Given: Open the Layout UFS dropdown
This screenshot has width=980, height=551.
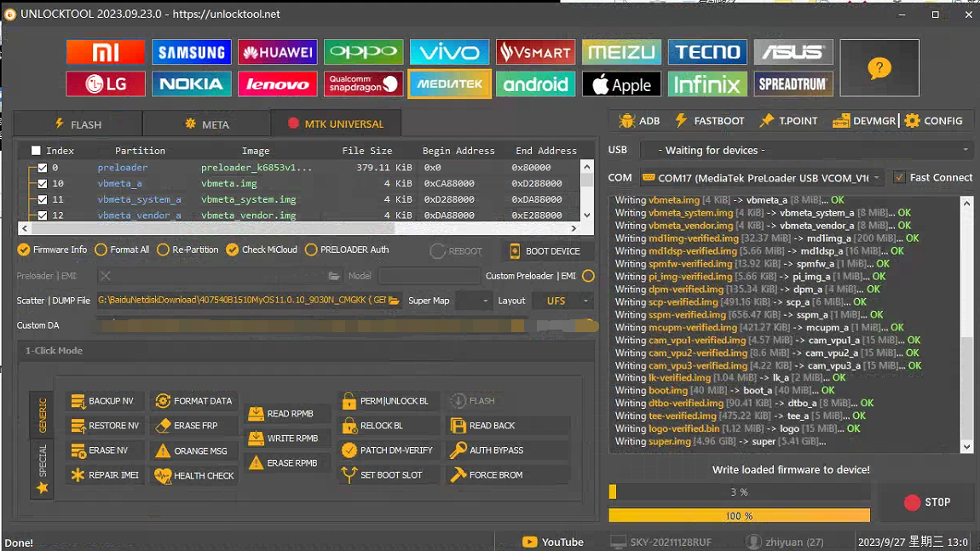Looking at the screenshot, I should [x=563, y=301].
